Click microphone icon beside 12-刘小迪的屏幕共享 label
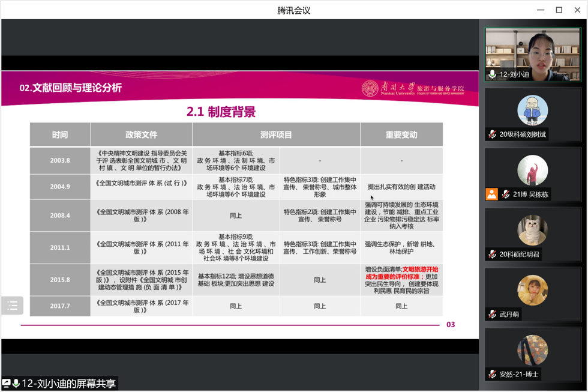 coord(16,383)
